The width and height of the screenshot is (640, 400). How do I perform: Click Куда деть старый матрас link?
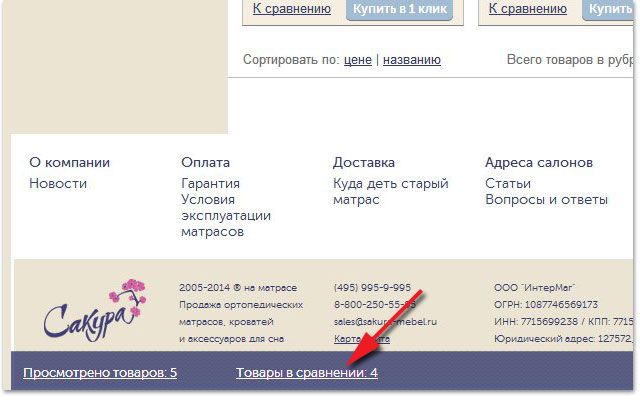pyautogui.click(x=390, y=192)
